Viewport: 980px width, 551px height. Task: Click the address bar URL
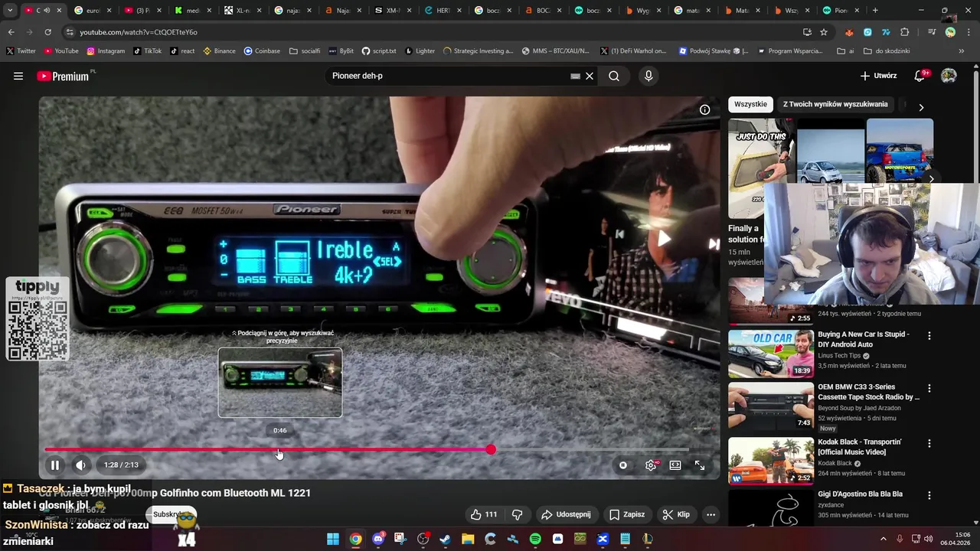coord(139,32)
